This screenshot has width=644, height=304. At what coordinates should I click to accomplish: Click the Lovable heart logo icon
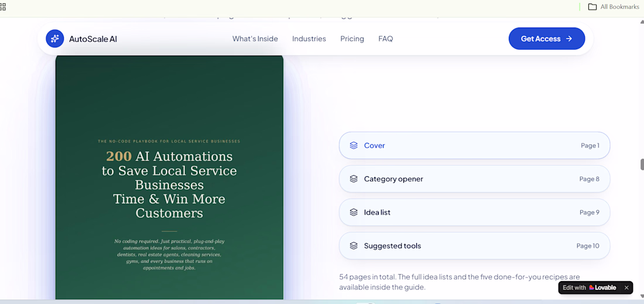[592, 288]
